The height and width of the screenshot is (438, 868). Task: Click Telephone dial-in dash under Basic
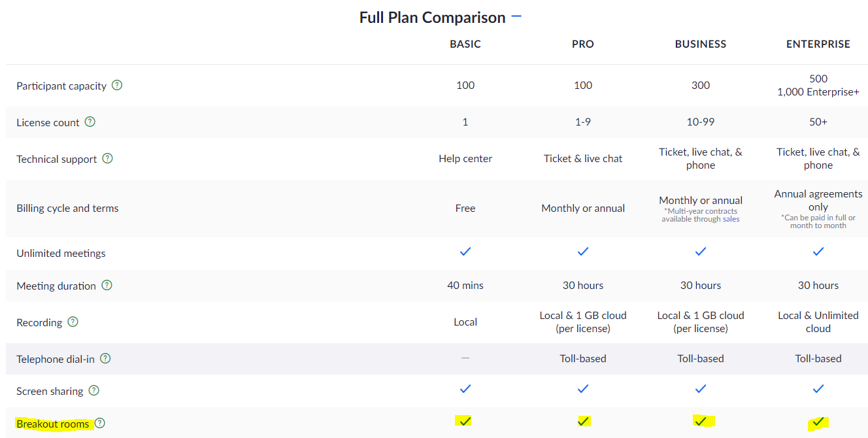click(465, 358)
